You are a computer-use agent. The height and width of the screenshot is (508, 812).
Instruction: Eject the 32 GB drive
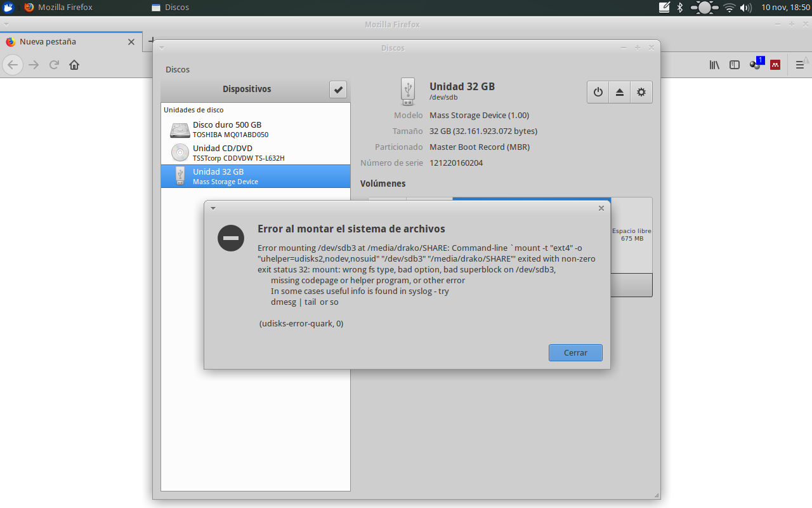tap(620, 92)
